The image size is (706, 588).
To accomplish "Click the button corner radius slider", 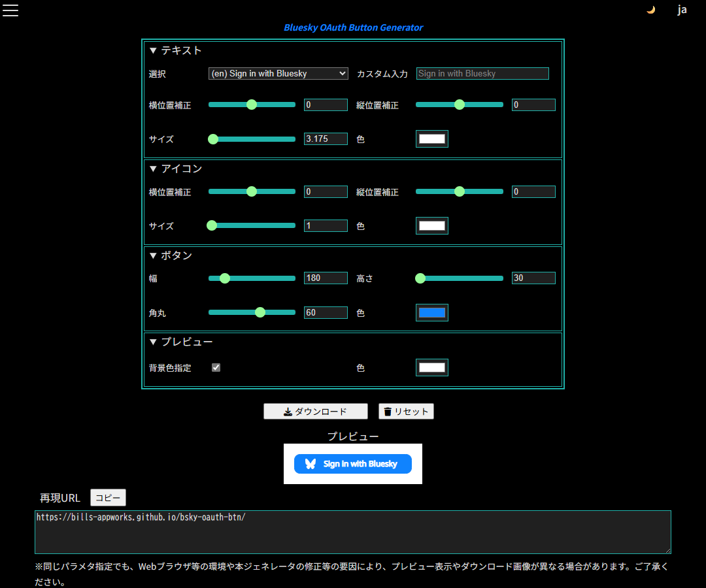I will [252, 313].
